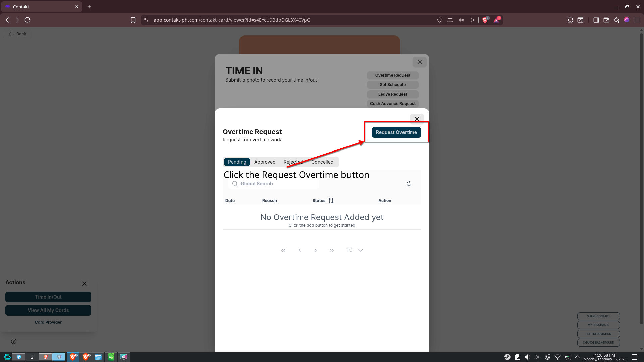
Task: Open browser hamburger menu
Action: (636, 20)
